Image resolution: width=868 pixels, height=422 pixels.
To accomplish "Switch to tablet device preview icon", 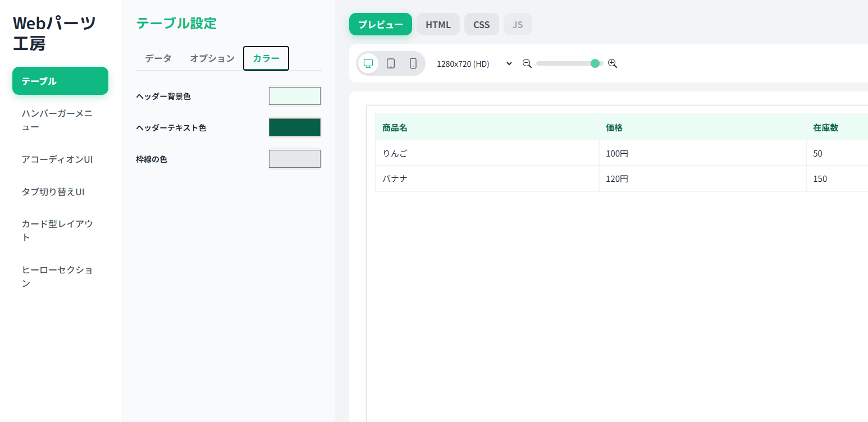I will (x=391, y=63).
